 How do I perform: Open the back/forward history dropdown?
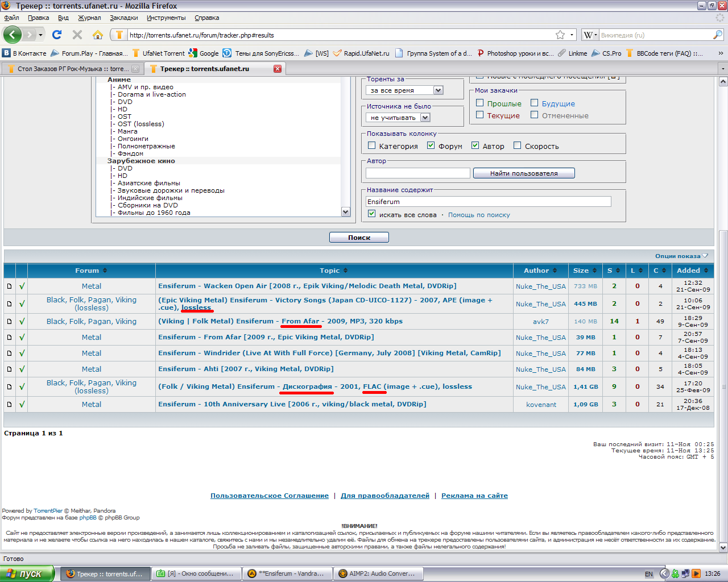40,35
